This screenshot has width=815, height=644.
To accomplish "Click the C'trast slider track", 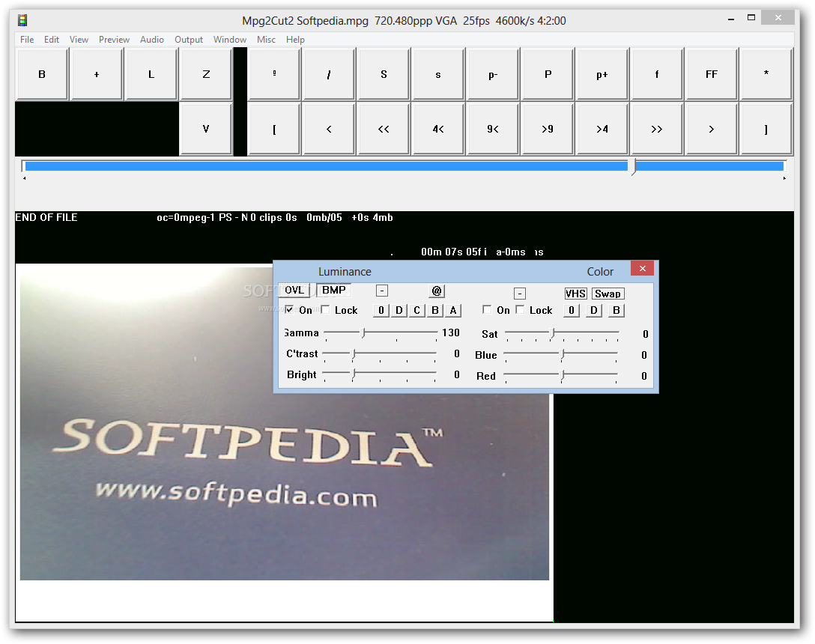I will (x=380, y=354).
